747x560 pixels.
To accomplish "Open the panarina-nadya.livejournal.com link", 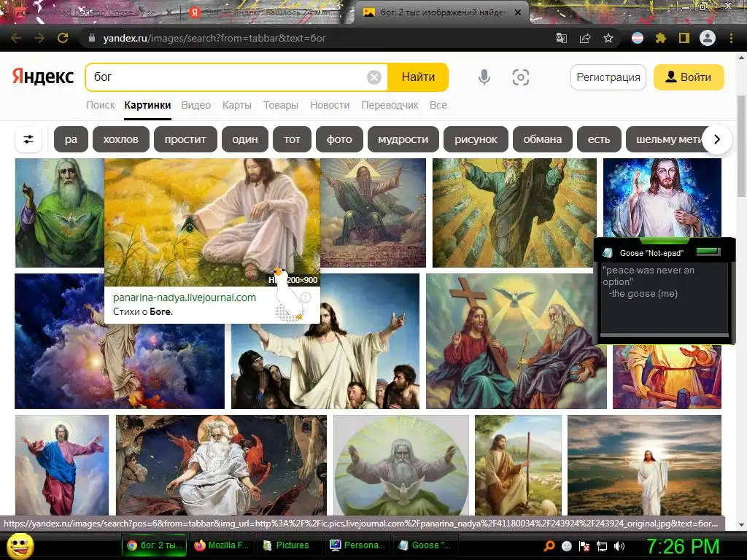I will click(185, 297).
